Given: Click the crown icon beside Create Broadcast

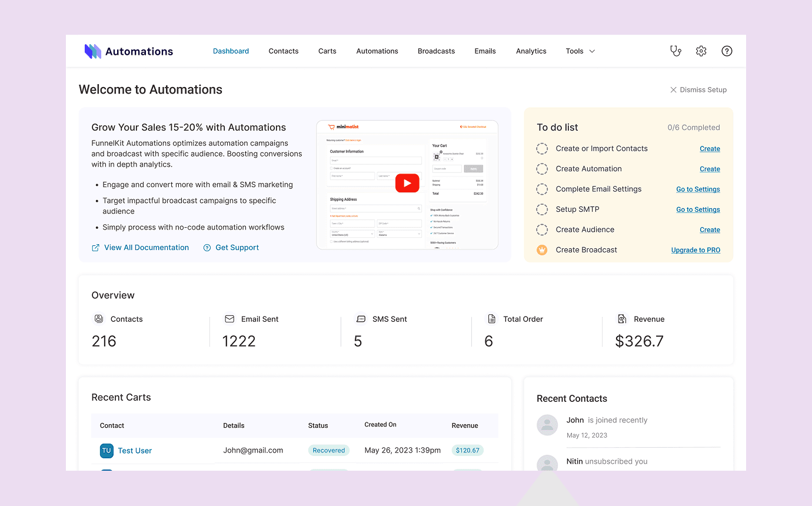Looking at the screenshot, I should point(542,250).
